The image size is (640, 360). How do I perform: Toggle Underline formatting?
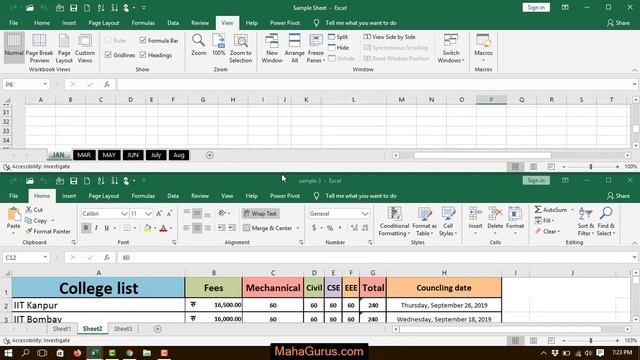click(107, 228)
